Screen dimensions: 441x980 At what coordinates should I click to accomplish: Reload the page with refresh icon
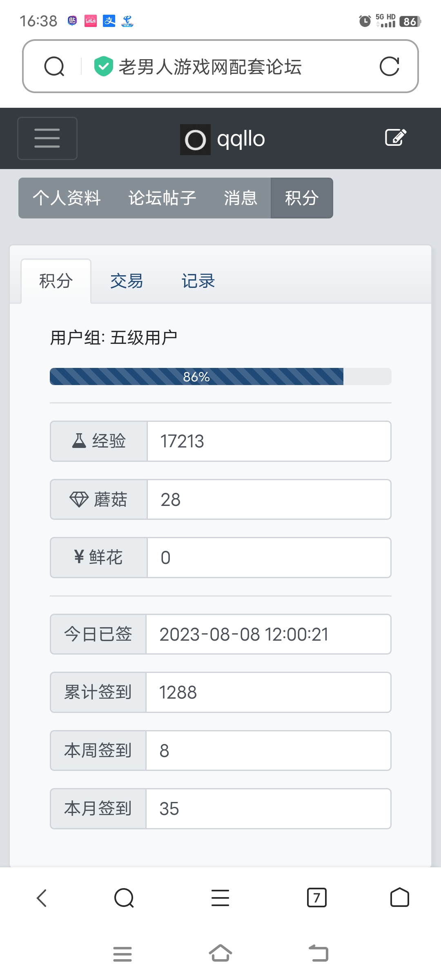(389, 67)
